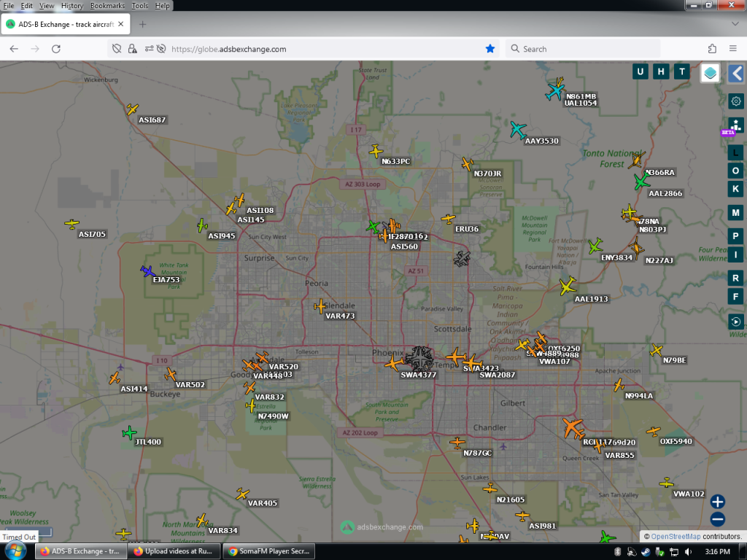
Task: Open the Edit menu
Action: tap(27, 6)
